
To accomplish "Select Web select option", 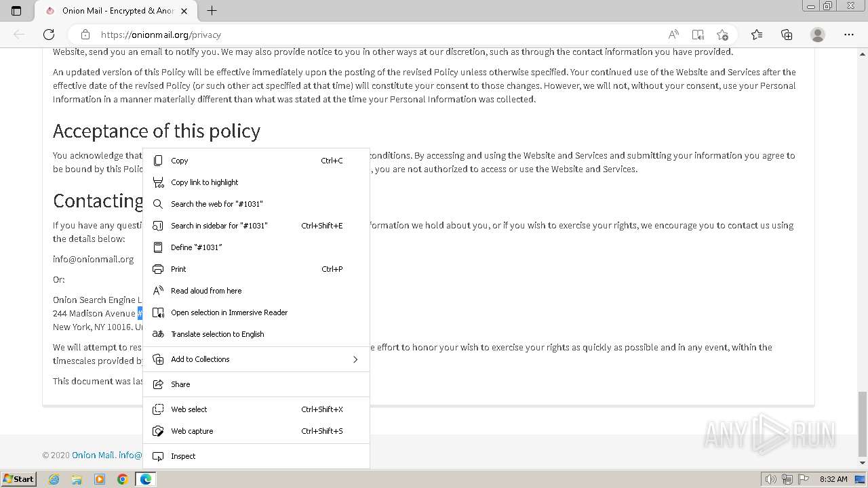I will 256,409.
